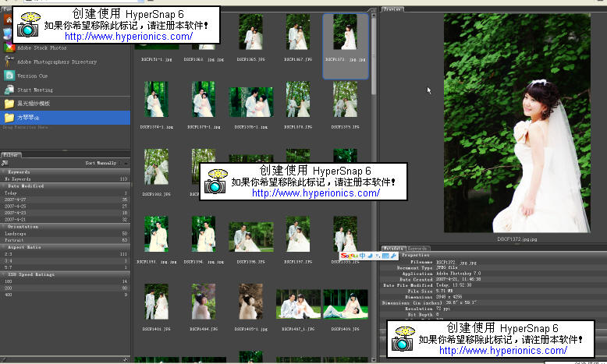
Task: Select thumbnail DSCF1409.JPG
Action: pyautogui.click(x=346, y=304)
